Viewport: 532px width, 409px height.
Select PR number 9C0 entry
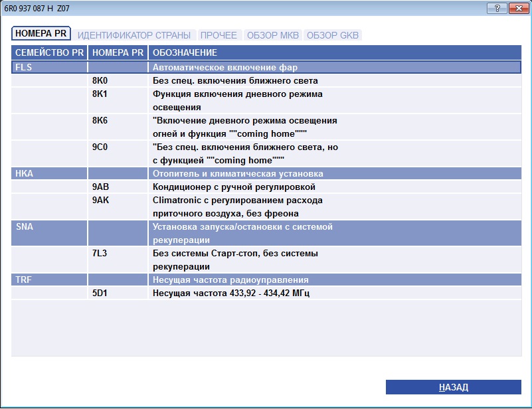click(266, 153)
